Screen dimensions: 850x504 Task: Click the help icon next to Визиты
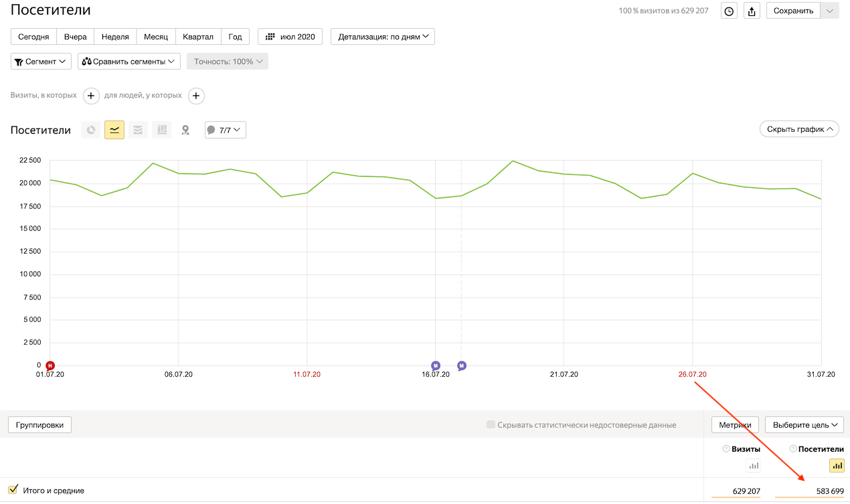726,449
